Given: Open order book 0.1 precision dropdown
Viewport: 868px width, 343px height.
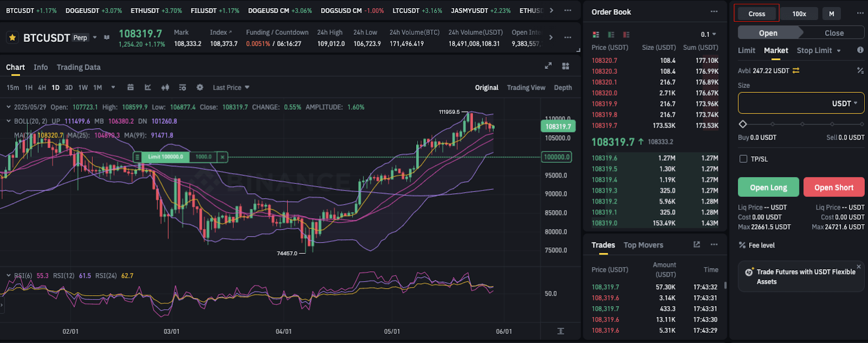Looking at the screenshot, I should point(709,34).
